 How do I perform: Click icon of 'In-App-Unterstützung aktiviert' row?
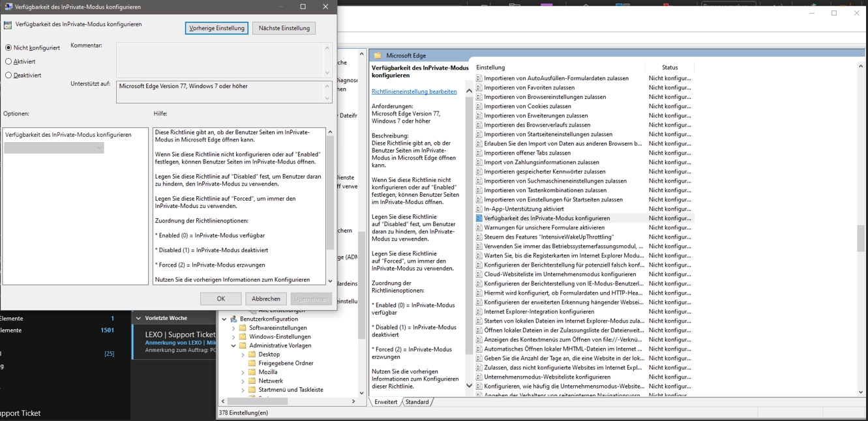(x=479, y=209)
